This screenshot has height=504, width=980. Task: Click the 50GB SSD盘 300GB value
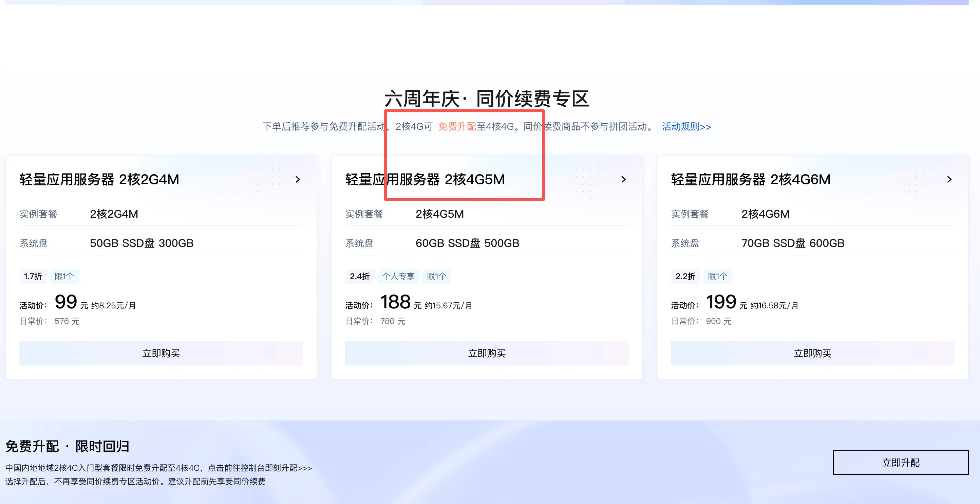pyautogui.click(x=142, y=243)
